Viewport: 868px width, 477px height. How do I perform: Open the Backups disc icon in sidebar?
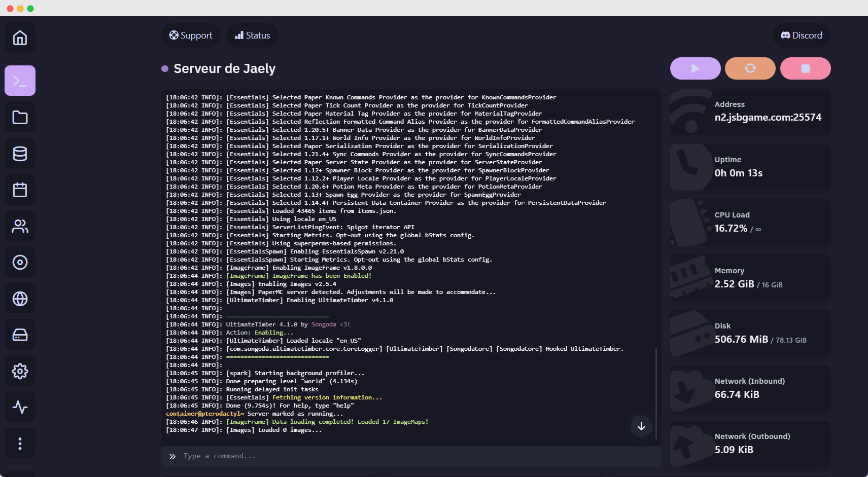20,262
